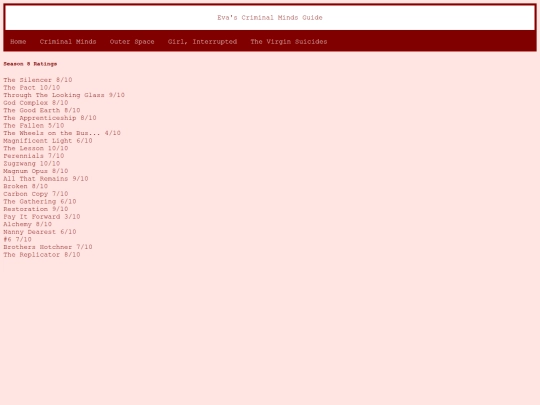The height and width of the screenshot is (405, 540).
Task: Select All That Remains 9/10
Action: pos(46,178)
